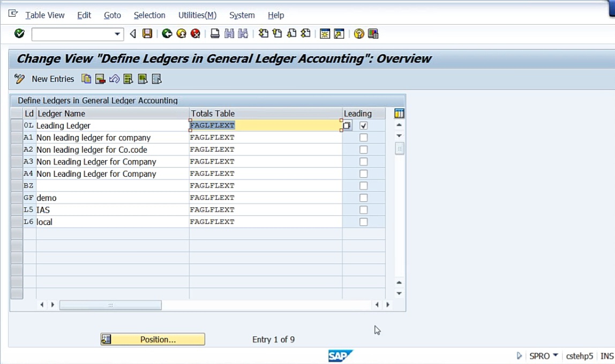The width and height of the screenshot is (615, 364).
Task: Click the Undo Change icon
Action: coord(114,79)
